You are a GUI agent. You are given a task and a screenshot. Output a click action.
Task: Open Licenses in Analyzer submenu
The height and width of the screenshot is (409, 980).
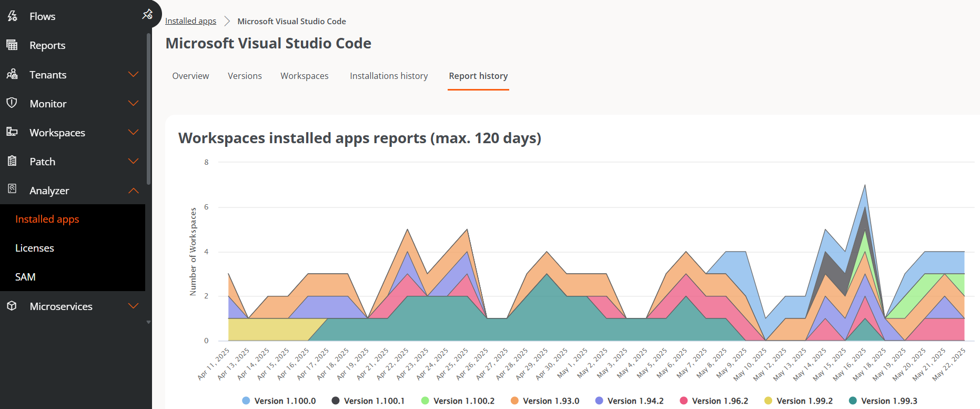point(35,248)
